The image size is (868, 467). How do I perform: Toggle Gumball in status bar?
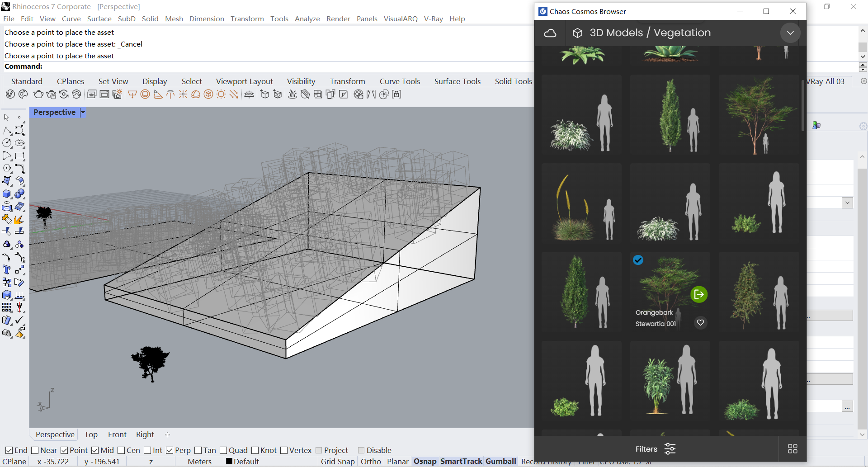click(x=501, y=461)
